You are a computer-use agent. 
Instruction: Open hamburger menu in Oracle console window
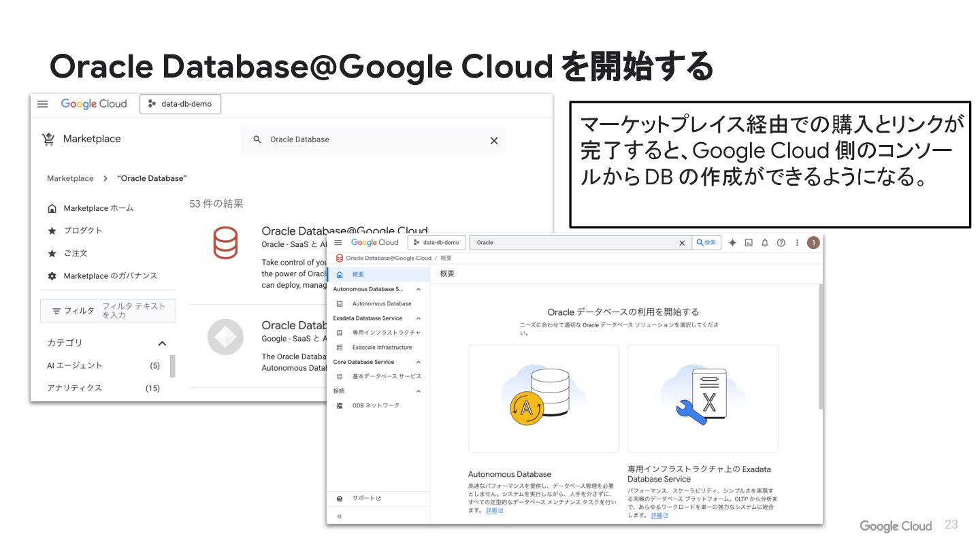click(x=338, y=242)
